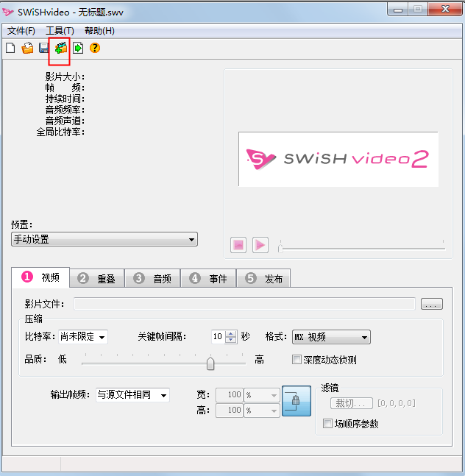
Task: Open the 高 percent unit dropdown
Action: click(x=262, y=411)
